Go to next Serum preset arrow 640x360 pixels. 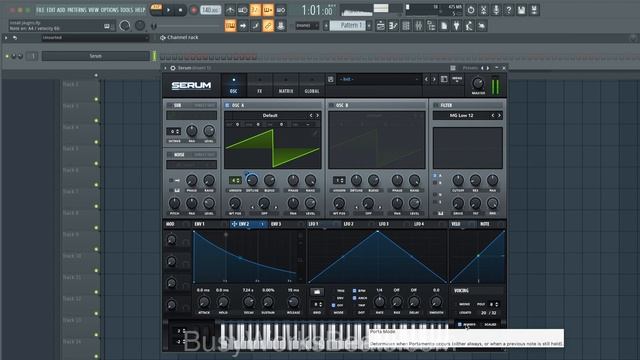pos(434,79)
